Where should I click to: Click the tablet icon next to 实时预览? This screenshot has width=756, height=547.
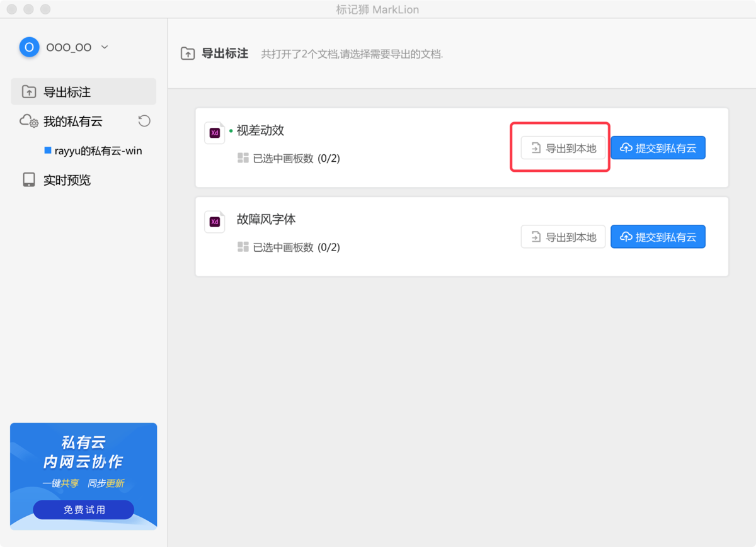[29, 180]
